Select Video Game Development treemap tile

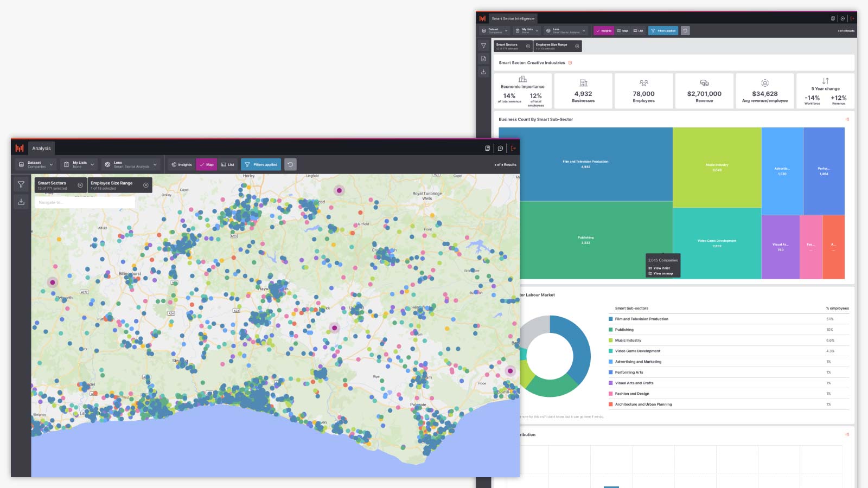pos(717,243)
